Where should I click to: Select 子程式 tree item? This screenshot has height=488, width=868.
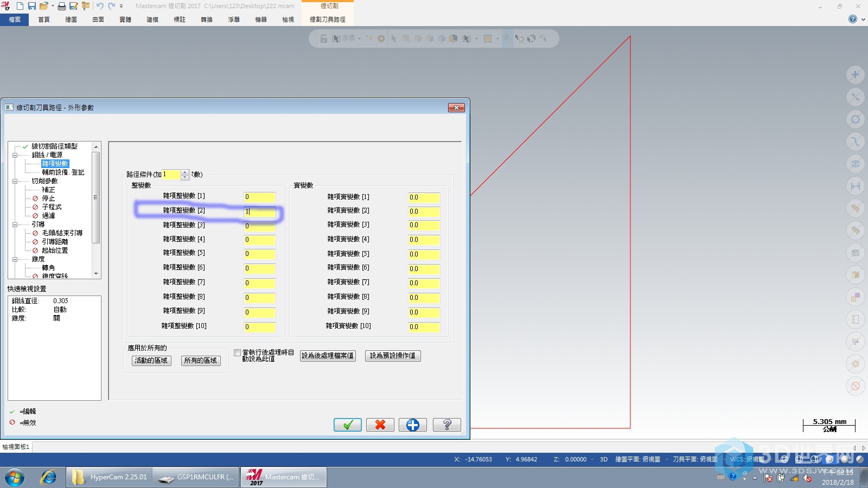coord(52,207)
